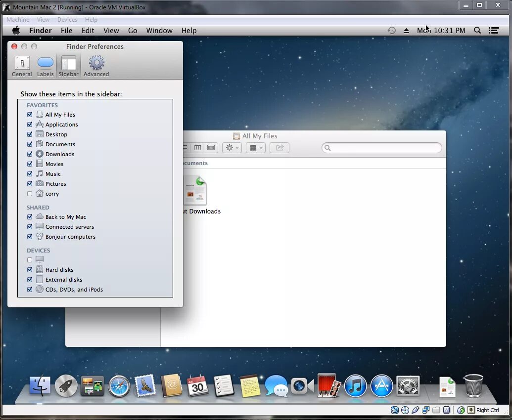Screen dimensions: 512x420
Task: Open the File menu in macOS
Action: [x=66, y=30]
